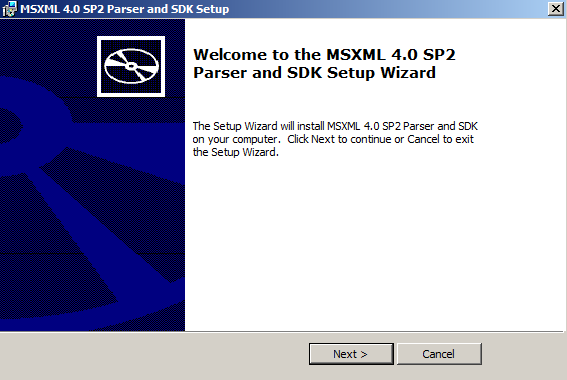Click the 'MSXML 4.0 SP2 Parser and SDK Setup' title

click(124, 9)
